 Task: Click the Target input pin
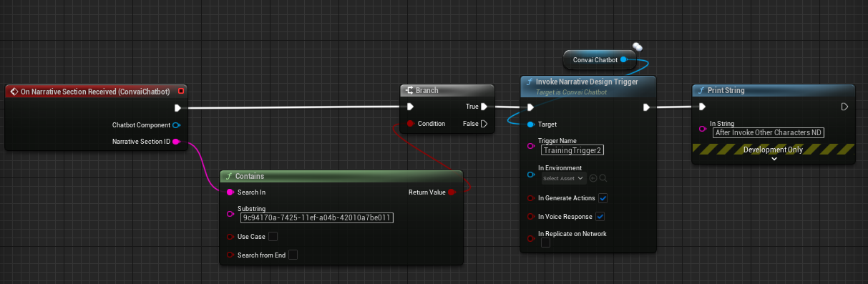click(530, 124)
